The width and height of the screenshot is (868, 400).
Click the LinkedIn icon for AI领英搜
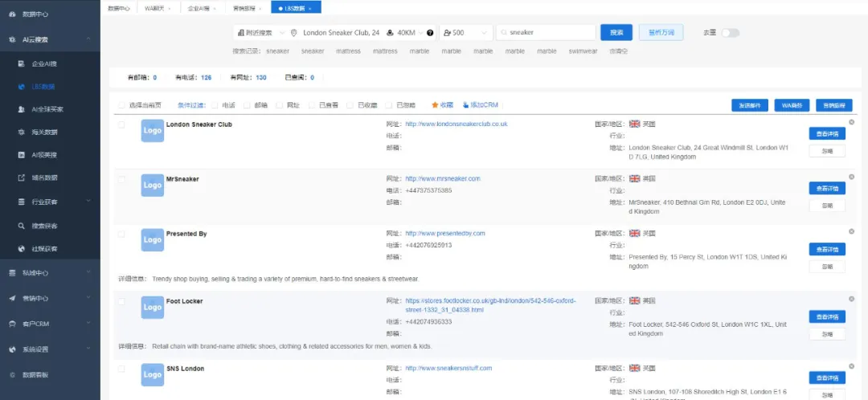(21, 155)
